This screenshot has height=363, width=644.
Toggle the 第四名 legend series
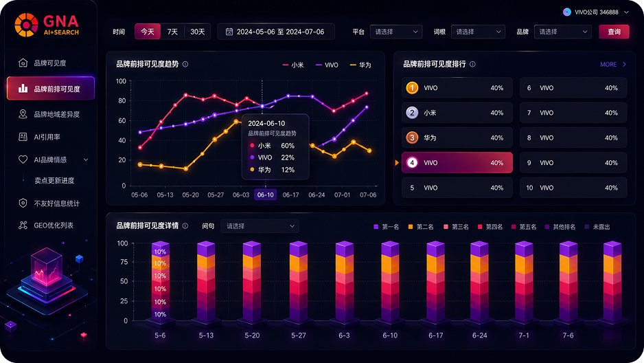point(490,226)
